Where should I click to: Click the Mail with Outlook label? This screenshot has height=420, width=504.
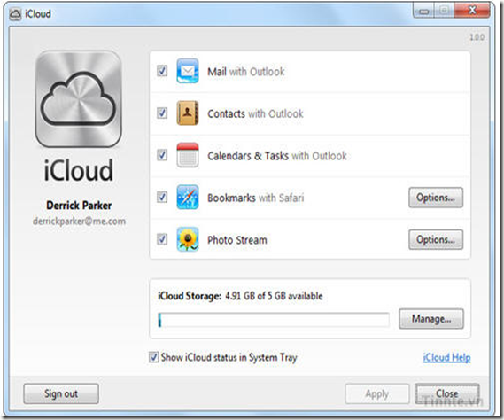246,72
